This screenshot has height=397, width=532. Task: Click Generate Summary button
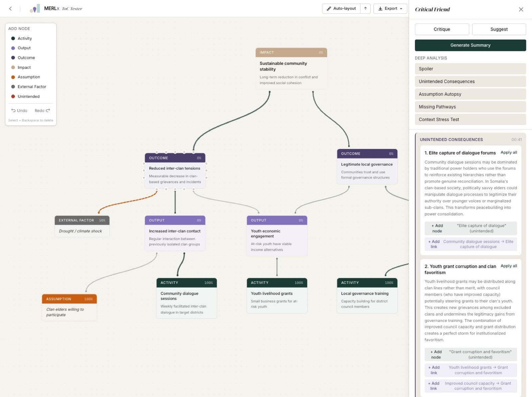[470, 45]
